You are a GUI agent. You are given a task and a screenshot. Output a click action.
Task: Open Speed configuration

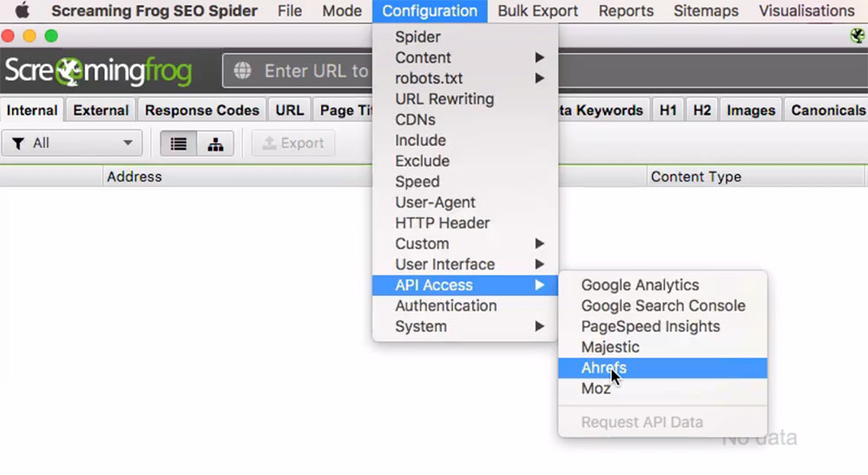pos(465,181)
